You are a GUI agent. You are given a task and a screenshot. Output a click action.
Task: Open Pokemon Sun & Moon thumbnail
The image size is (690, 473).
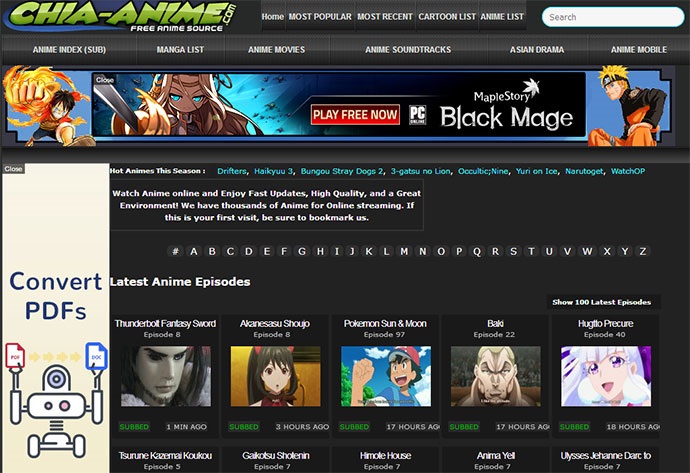386,376
